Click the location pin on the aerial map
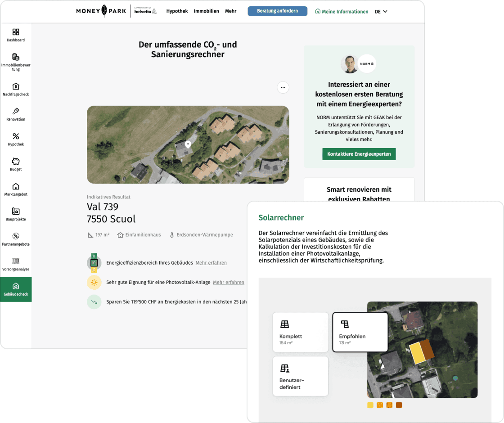The width and height of the screenshot is (504, 423). tap(188, 144)
